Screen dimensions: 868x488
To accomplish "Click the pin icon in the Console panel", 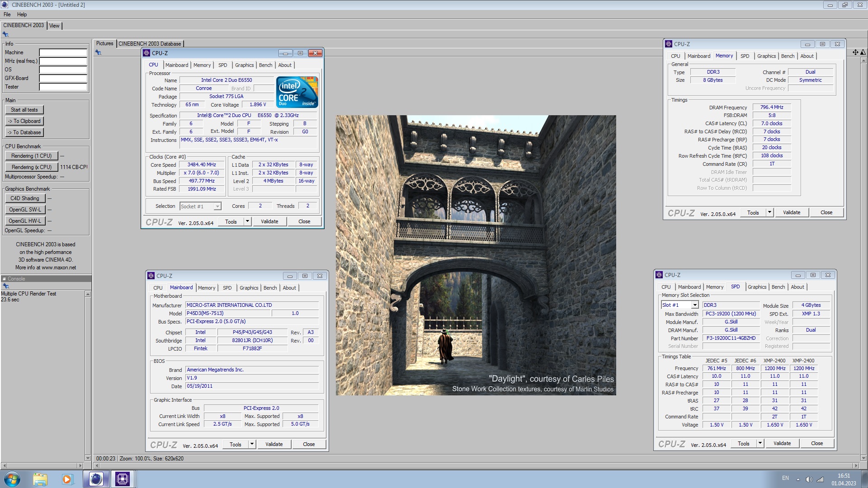I will [6, 286].
